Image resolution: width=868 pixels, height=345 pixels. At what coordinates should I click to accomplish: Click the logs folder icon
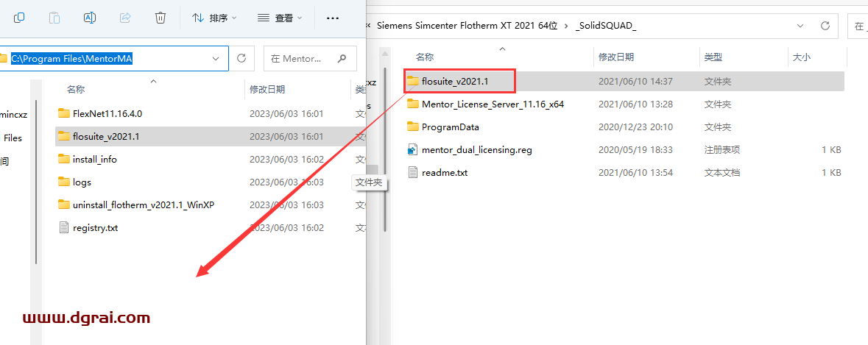(64, 182)
